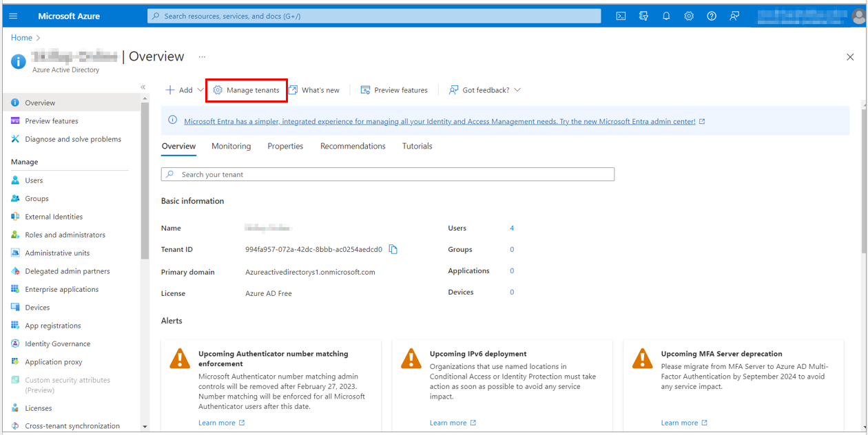Collapse the left sidebar with double chevron
This screenshot has height=435, width=868.
click(x=143, y=87)
